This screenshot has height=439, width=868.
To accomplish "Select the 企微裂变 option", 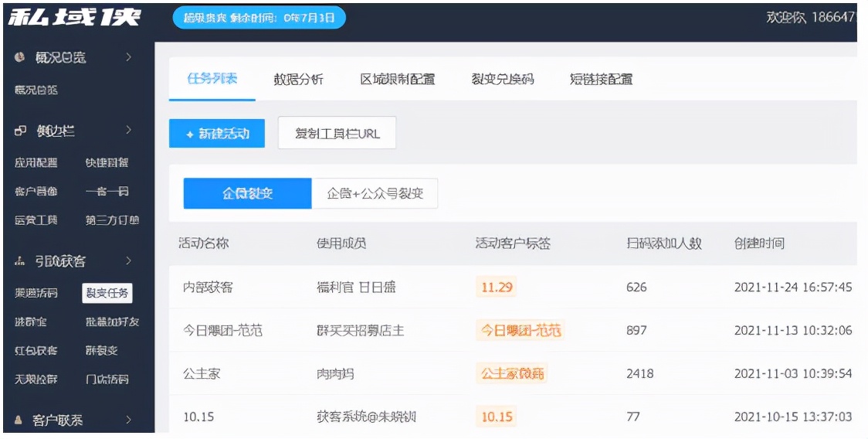I will (x=247, y=193).
